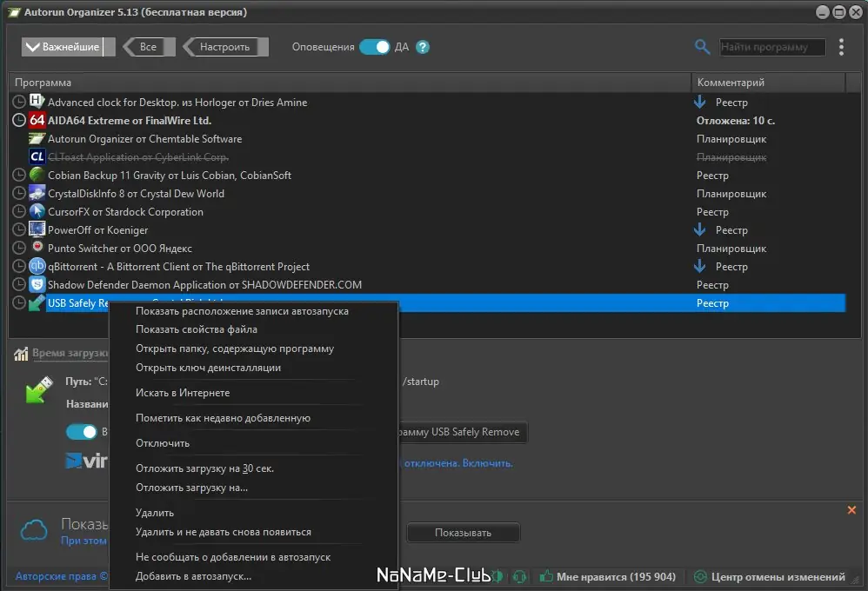The height and width of the screenshot is (591, 868).
Task: Click the Advanced clock for Desktop icon
Action: (x=37, y=102)
